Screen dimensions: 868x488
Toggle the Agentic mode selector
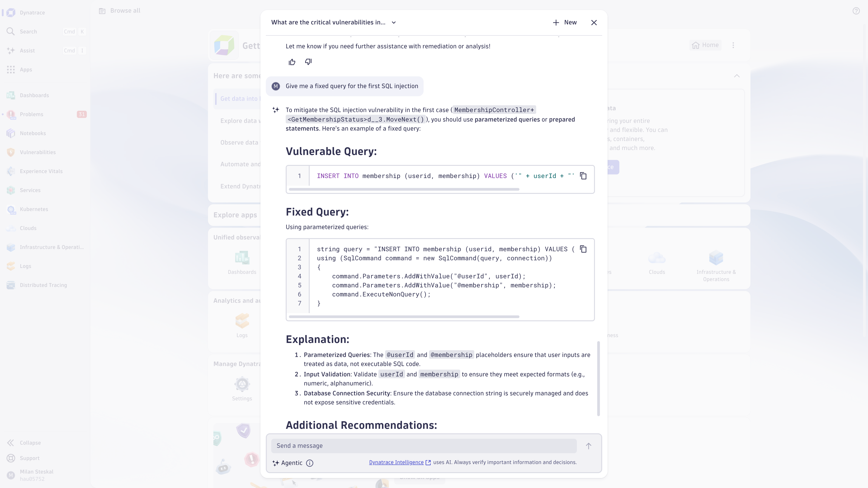coord(288,463)
